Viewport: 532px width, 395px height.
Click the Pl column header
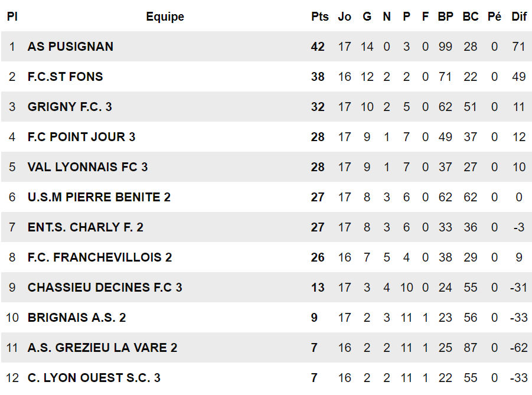click(x=12, y=17)
